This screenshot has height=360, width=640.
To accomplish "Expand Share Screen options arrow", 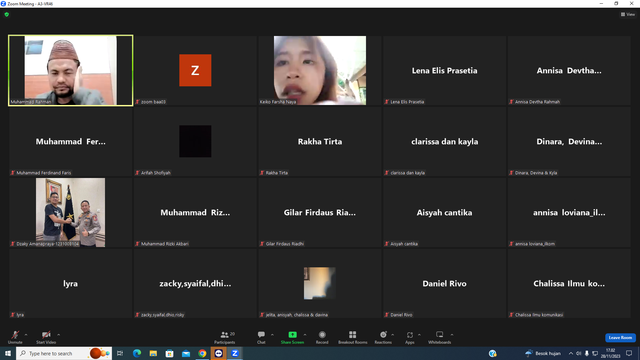I will pos(305,335).
